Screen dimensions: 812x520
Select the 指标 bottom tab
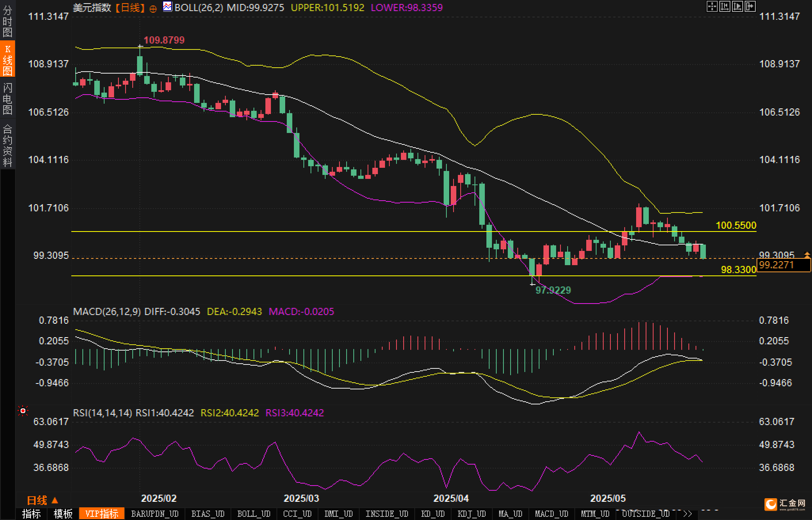[32, 514]
